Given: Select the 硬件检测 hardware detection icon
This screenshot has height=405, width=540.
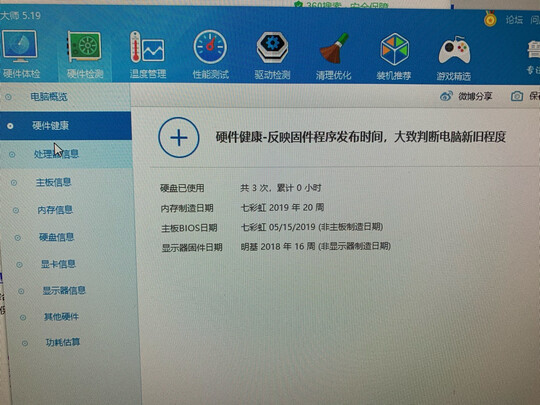Looking at the screenshot, I should click(x=85, y=47).
